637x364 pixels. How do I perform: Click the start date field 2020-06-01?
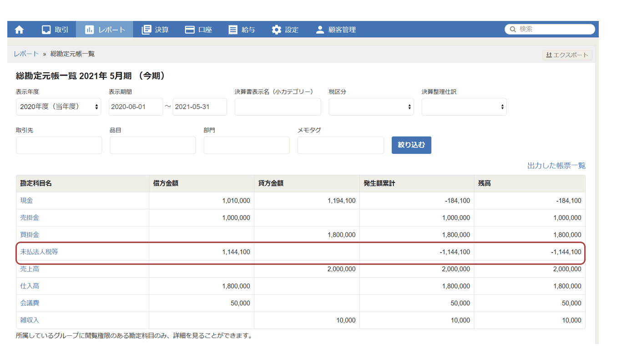tap(136, 106)
